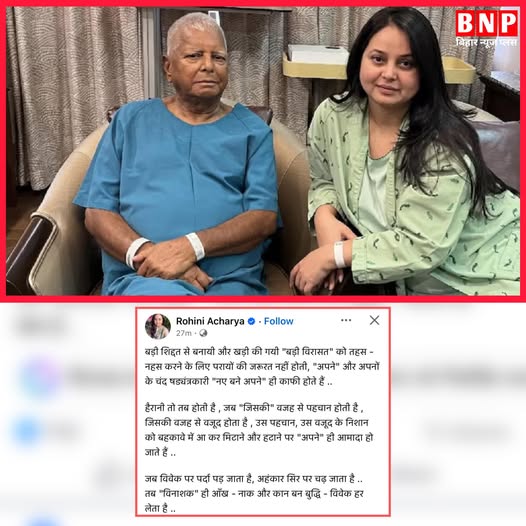This screenshot has height=526, width=526.
Task: Close the post with the X icon
Action: 374,320
